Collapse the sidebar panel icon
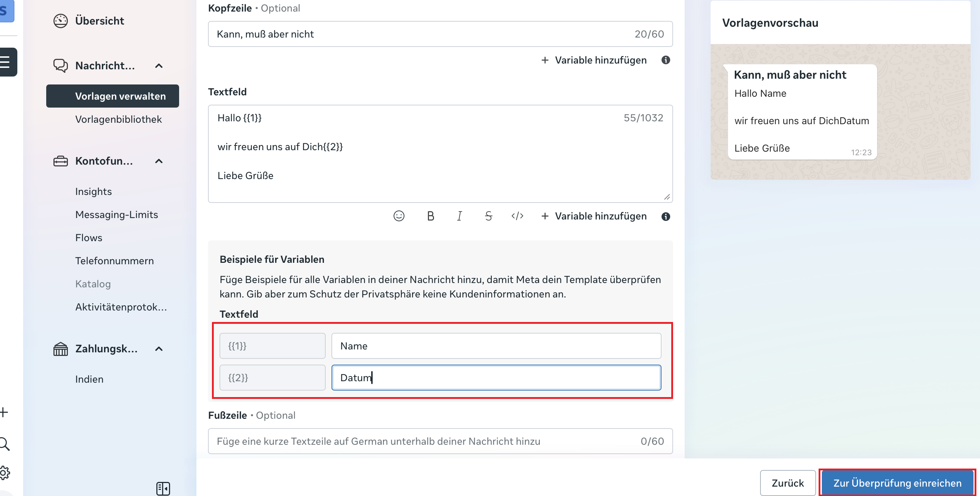Viewport: 980px width, 496px height. (x=163, y=488)
